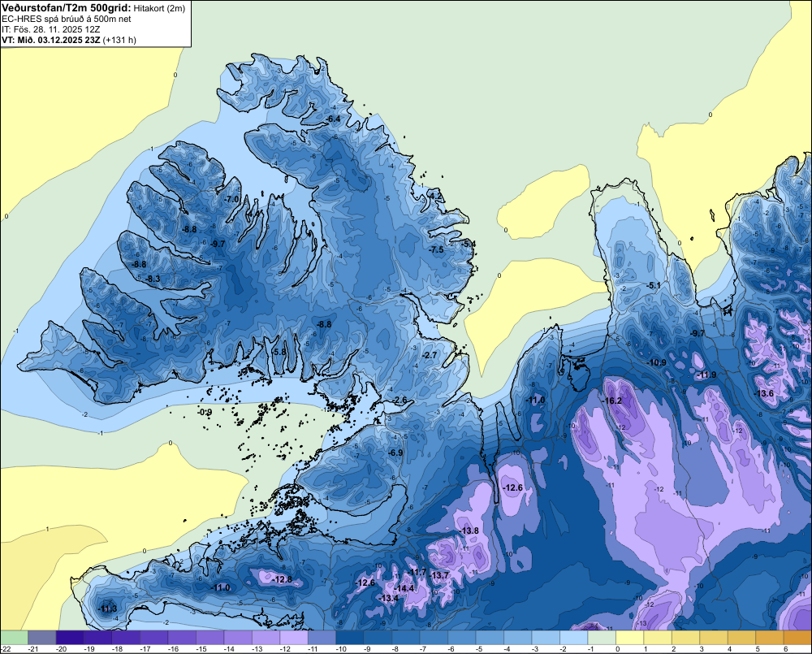The width and height of the screenshot is (812, 654).
Task: Click the -11.3 temperature label
Action: (107, 609)
